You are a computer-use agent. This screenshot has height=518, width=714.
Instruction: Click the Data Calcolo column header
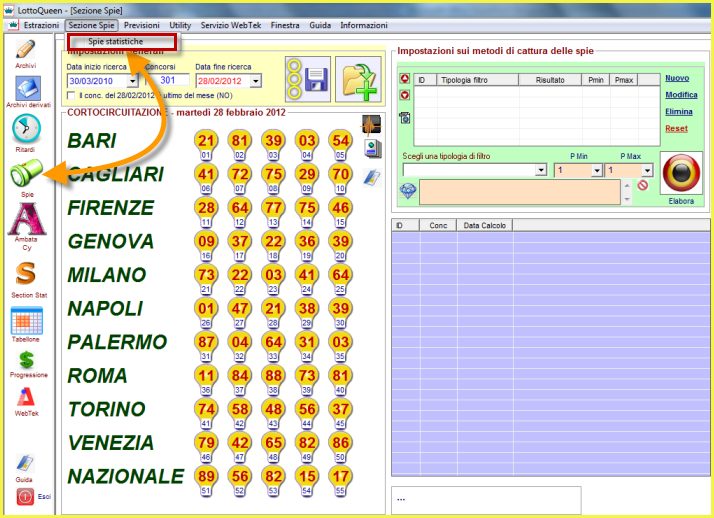pos(484,225)
